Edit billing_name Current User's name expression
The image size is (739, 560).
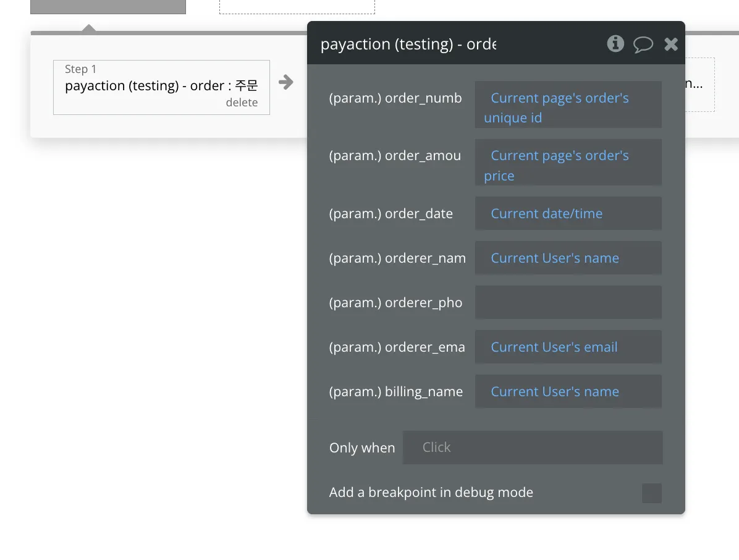coord(554,392)
